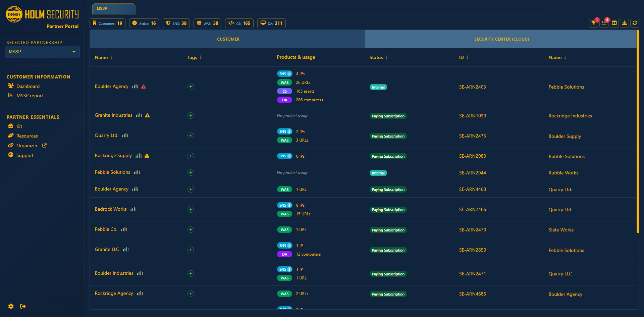View statistics chart icon next to Boulder Agency

click(135, 87)
